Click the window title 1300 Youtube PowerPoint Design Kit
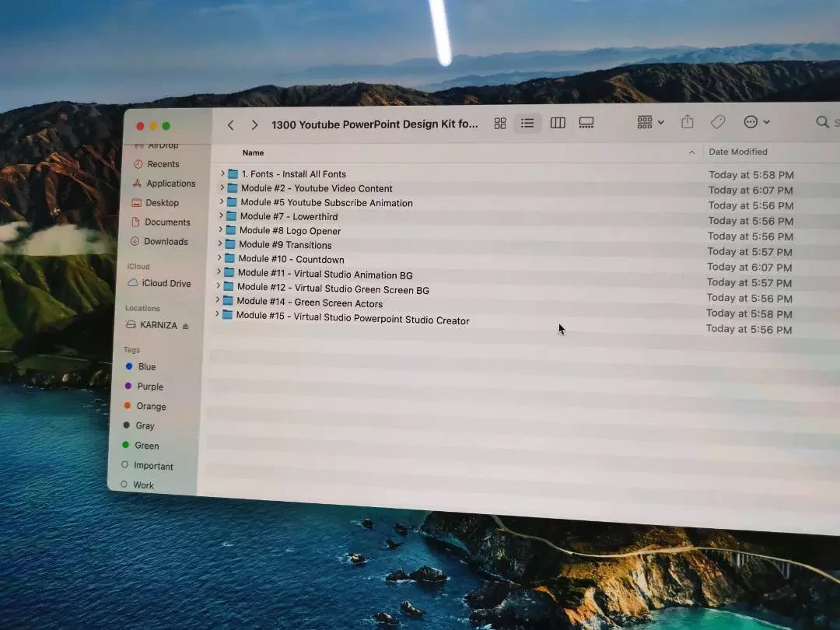The height and width of the screenshot is (630, 840). 374,124
